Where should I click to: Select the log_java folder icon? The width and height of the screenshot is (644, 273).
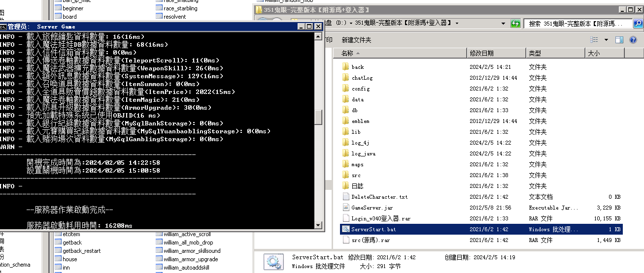pos(345,153)
